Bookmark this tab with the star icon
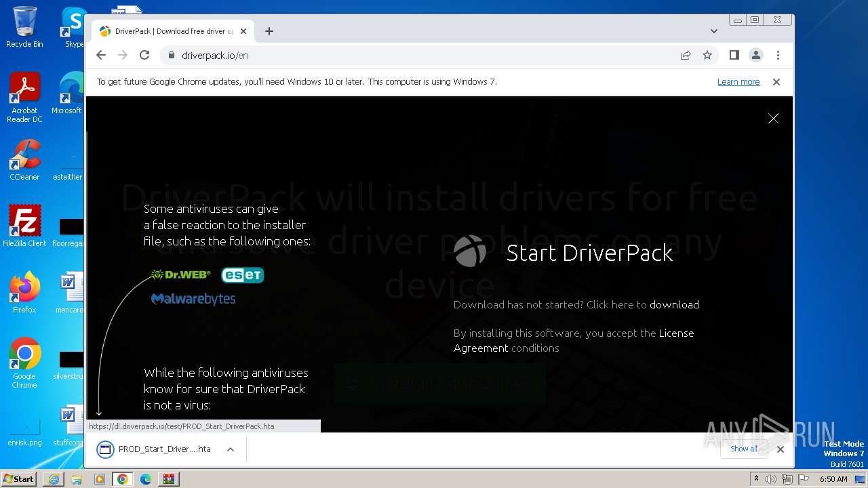868x488 pixels. coord(707,56)
